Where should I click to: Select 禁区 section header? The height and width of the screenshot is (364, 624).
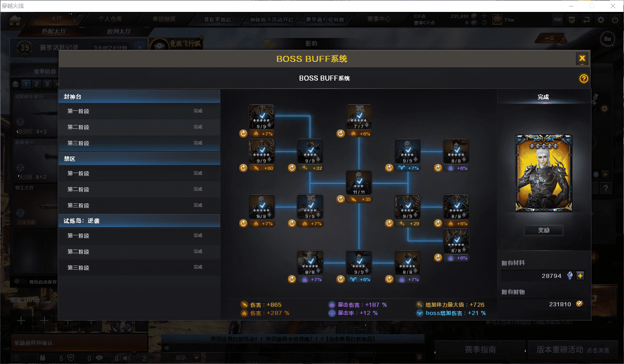point(139,158)
